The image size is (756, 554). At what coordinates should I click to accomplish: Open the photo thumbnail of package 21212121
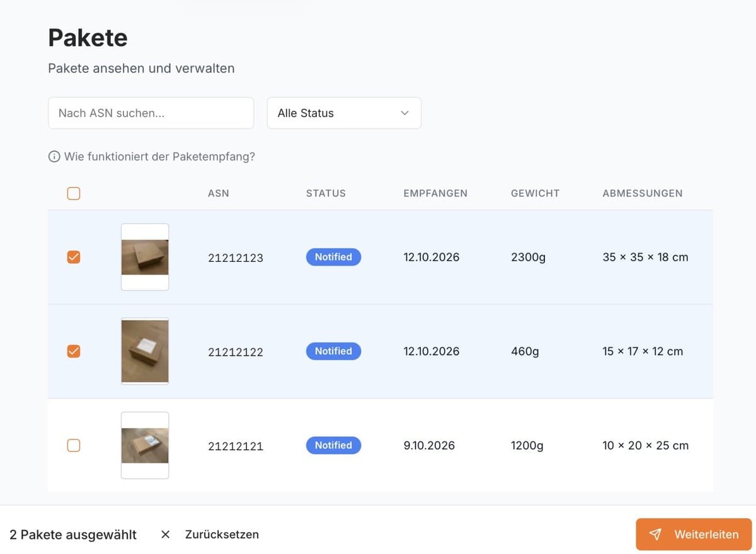click(145, 446)
